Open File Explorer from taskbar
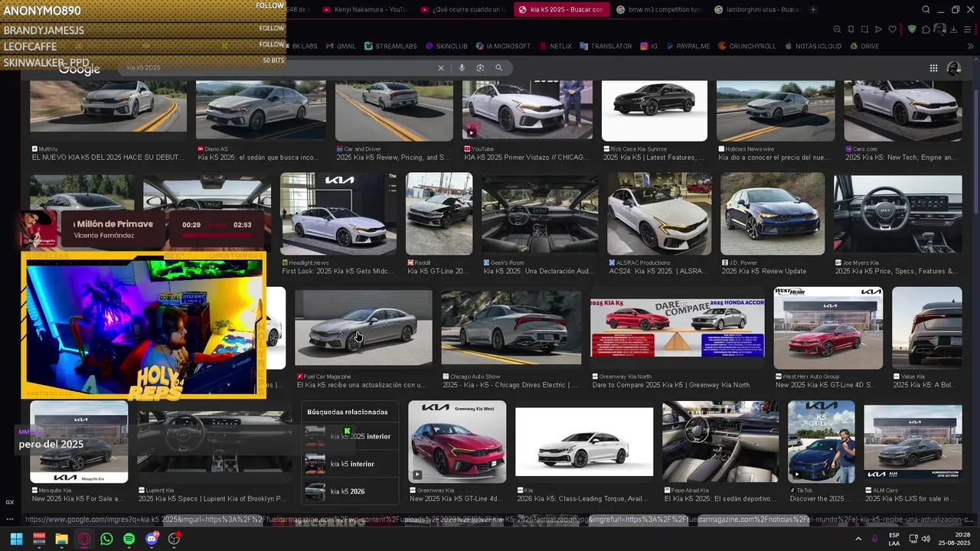 (61, 539)
